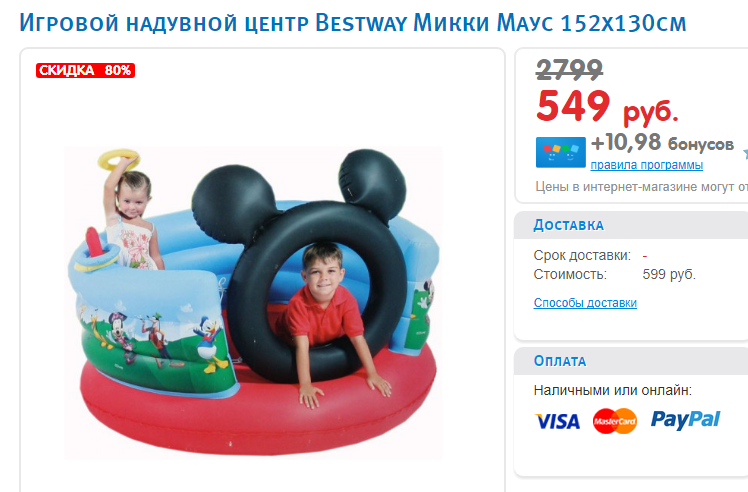
Task: Click the 'Оплата' section header
Action: coord(560,361)
